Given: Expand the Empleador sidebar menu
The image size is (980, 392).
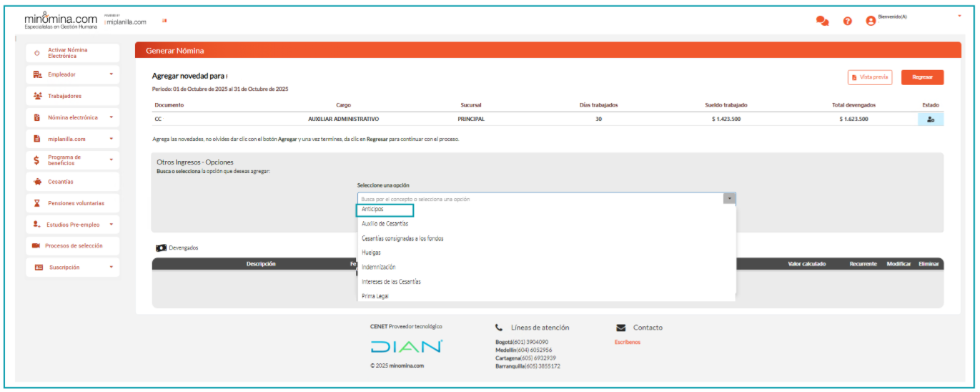Looking at the screenshot, I should click(111, 74).
